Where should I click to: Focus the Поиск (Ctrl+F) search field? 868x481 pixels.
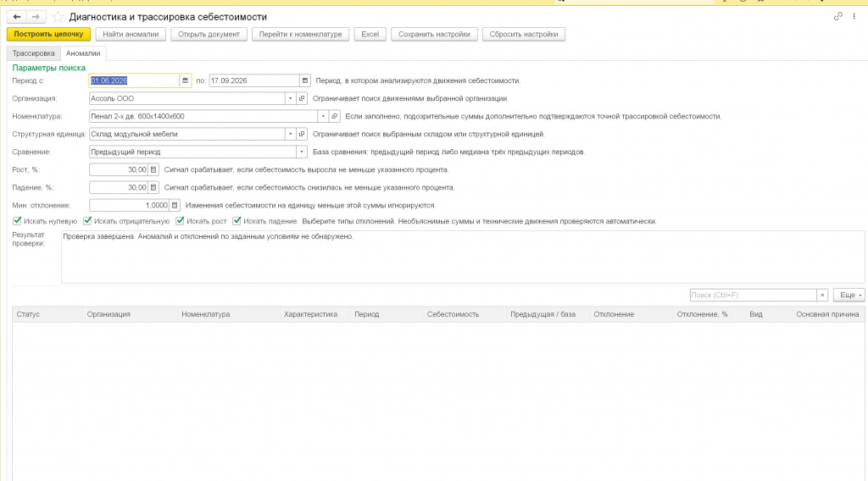point(753,296)
